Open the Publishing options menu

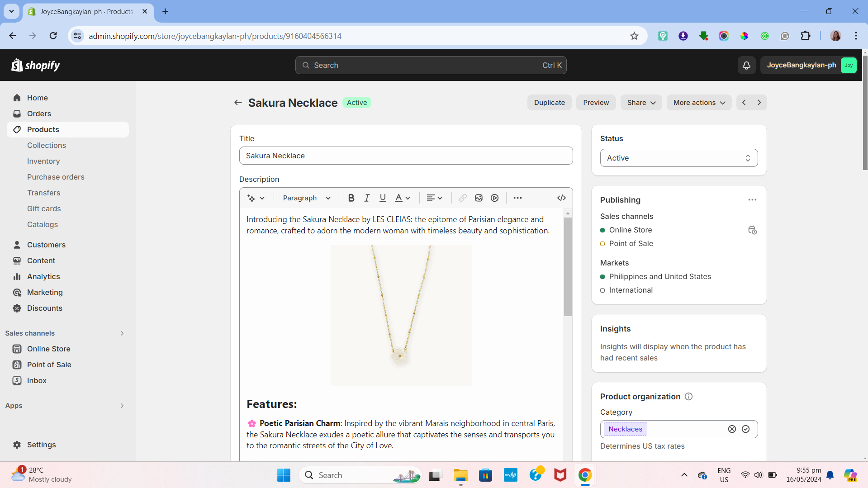tap(752, 200)
